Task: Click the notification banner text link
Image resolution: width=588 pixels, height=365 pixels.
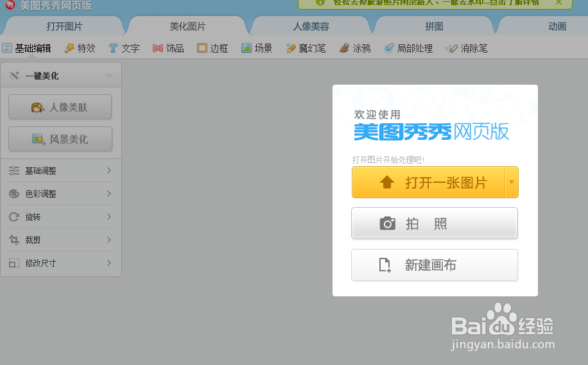Action: click(x=436, y=3)
